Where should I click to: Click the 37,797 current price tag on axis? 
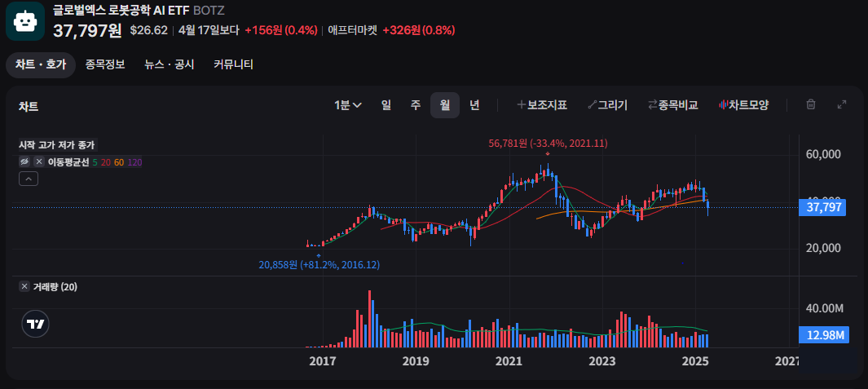(x=822, y=208)
